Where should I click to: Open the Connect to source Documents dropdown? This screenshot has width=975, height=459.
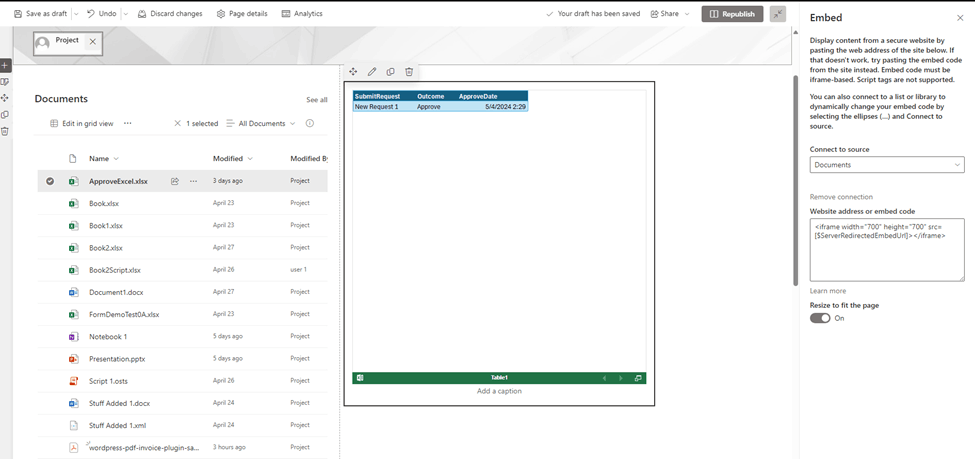887,165
